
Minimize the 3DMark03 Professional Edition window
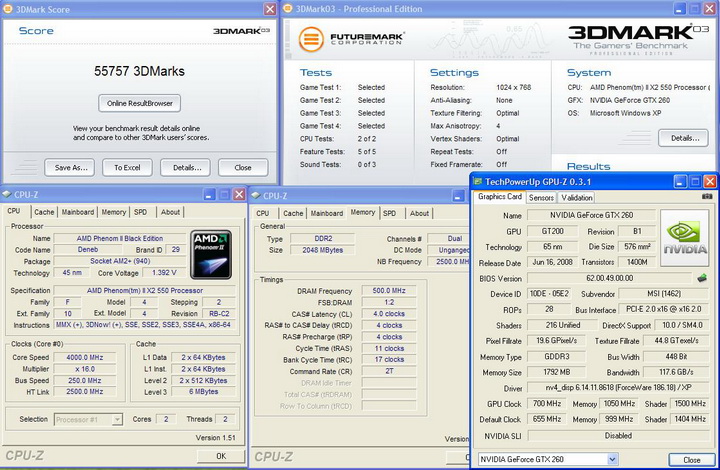click(680, 9)
